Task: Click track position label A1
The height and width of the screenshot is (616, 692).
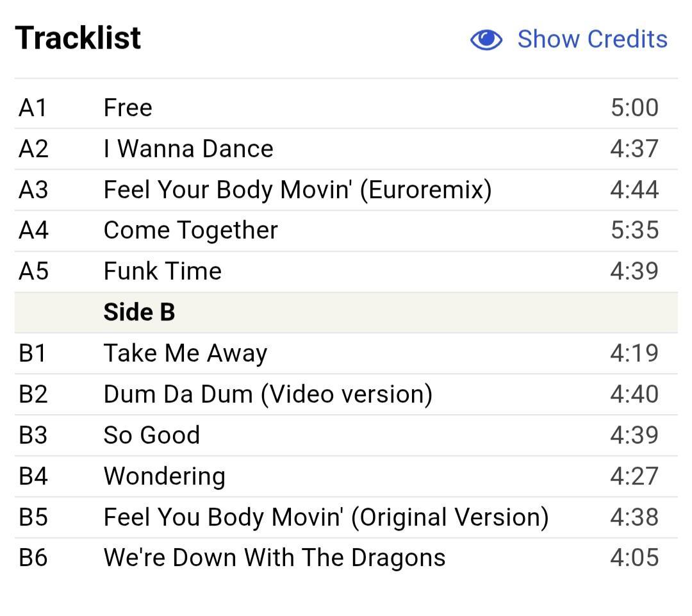Action: pos(33,108)
